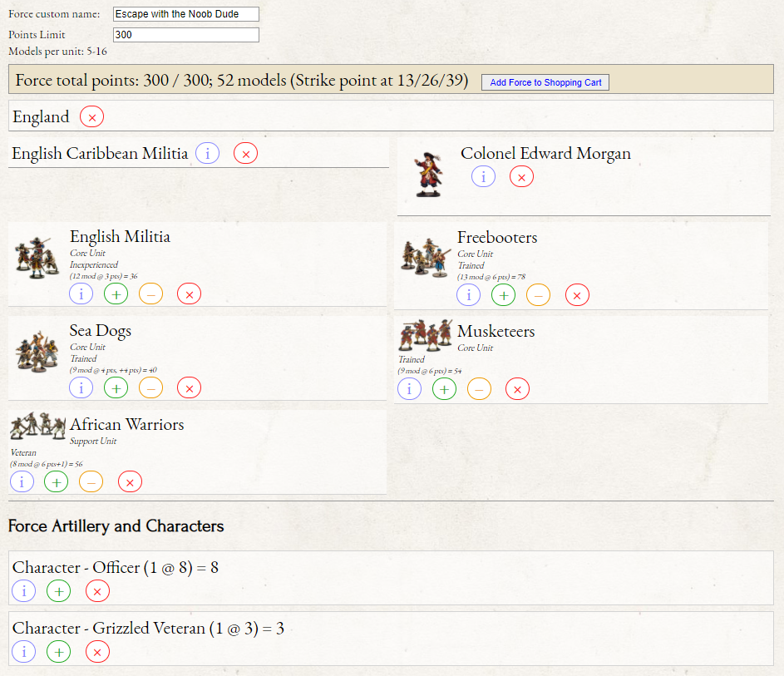View info on Colonel Edward Morgan
Viewport: 784px width, 676px height.
(483, 176)
